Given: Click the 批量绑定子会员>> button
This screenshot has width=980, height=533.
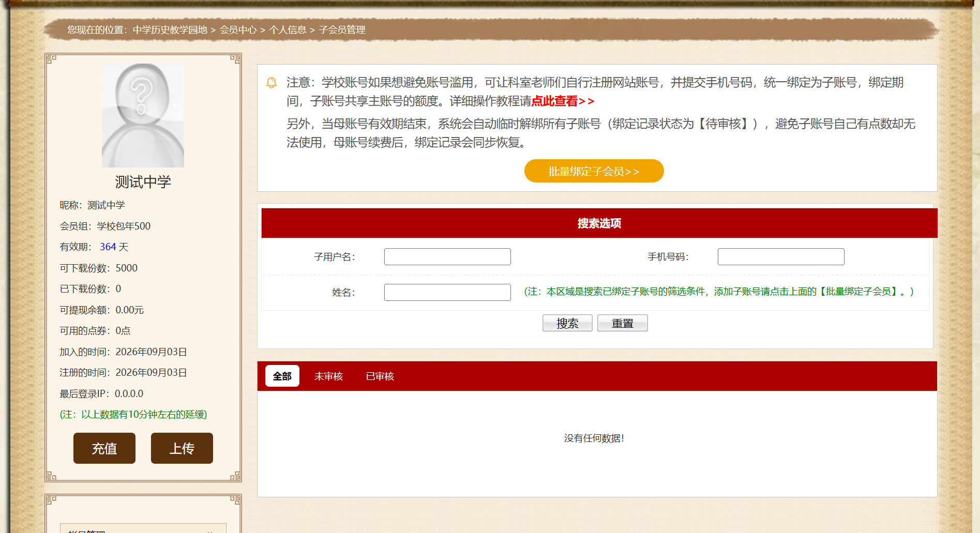Looking at the screenshot, I should coord(594,171).
